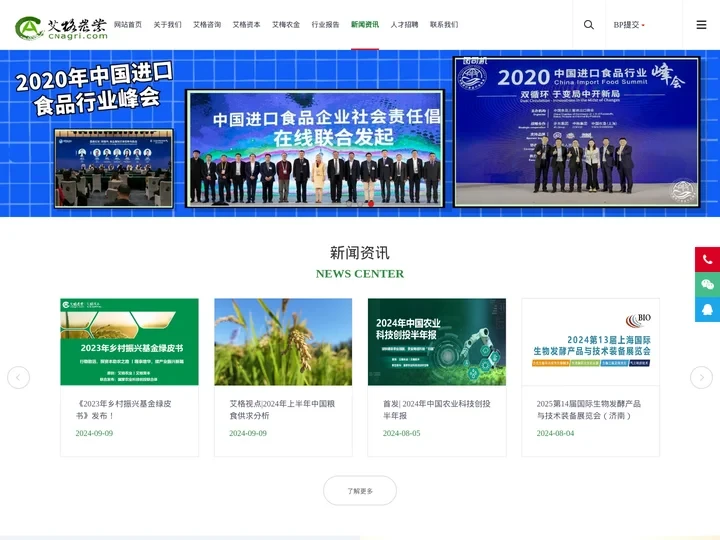Click the 2023年乡村振兴基金绿皮书 thumbnail
The height and width of the screenshot is (540, 720).
(129, 342)
